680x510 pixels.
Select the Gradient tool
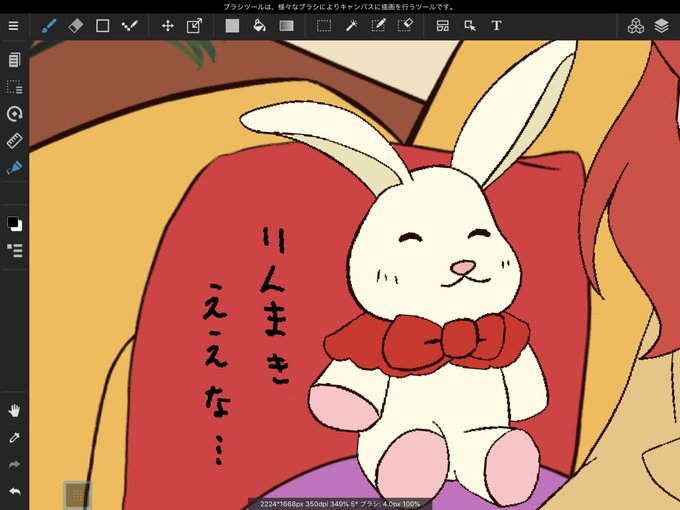tap(286, 26)
